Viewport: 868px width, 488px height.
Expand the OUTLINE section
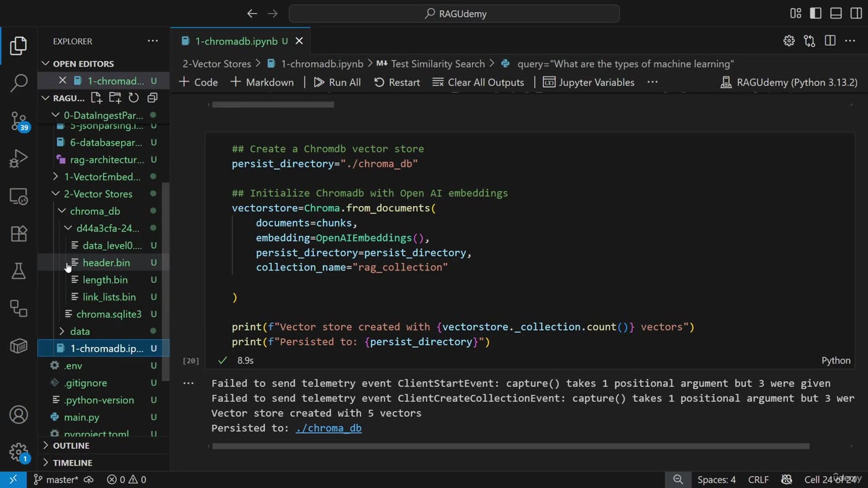(71, 445)
